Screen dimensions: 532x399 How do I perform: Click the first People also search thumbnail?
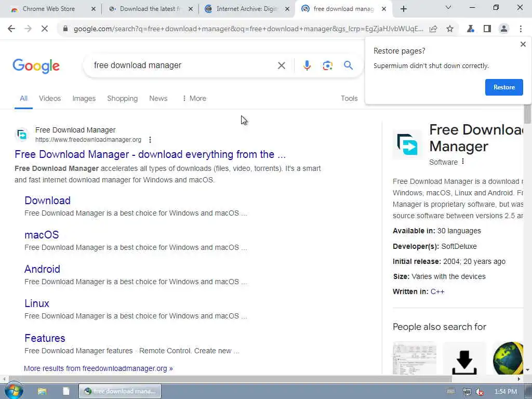pos(415,359)
